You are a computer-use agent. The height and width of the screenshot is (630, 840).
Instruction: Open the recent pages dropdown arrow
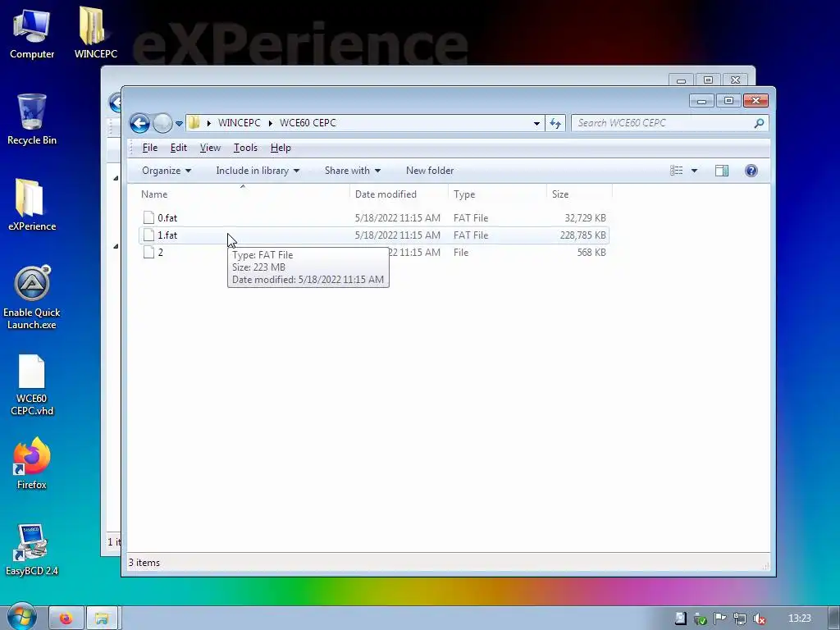[179, 124]
